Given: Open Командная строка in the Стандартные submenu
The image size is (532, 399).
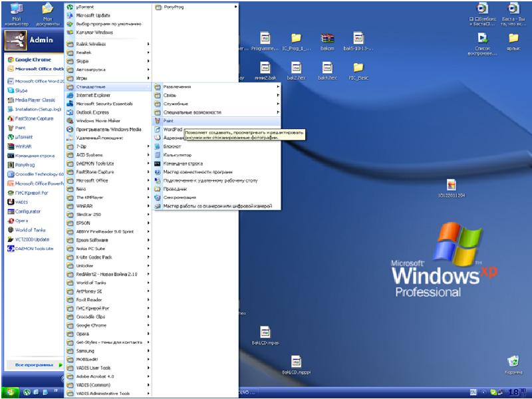Looking at the screenshot, I should [182, 163].
